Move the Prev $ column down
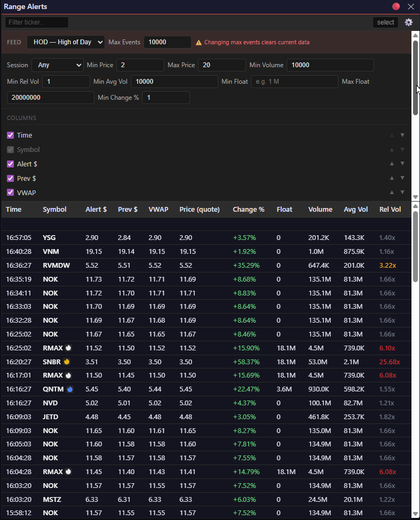Image resolution: width=420 pixels, height=520 pixels. pos(402,178)
